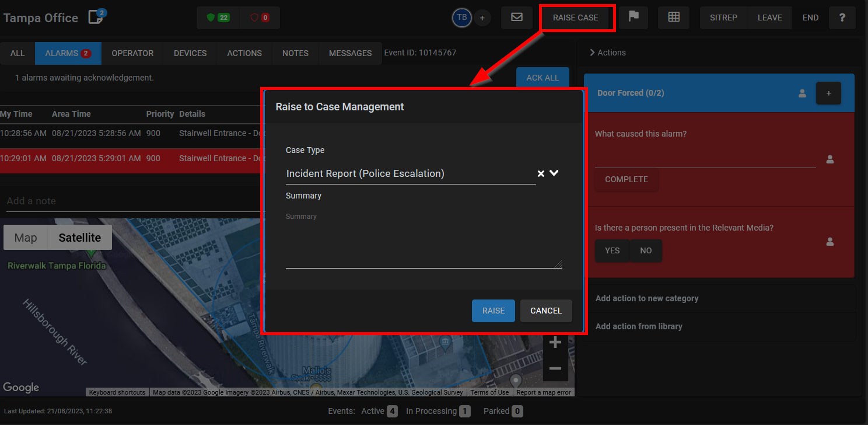Open the Terms of Use map link
The height and width of the screenshot is (425, 868).
click(489, 392)
